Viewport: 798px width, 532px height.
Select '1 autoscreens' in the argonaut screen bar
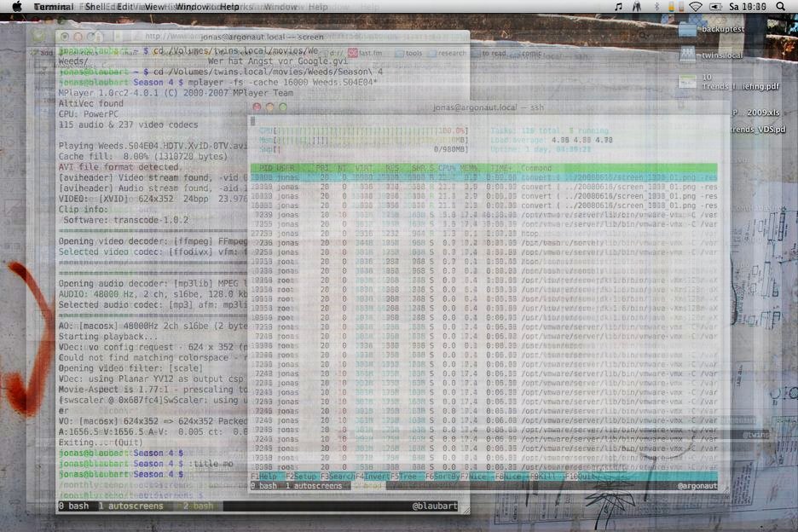coord(314,486)
